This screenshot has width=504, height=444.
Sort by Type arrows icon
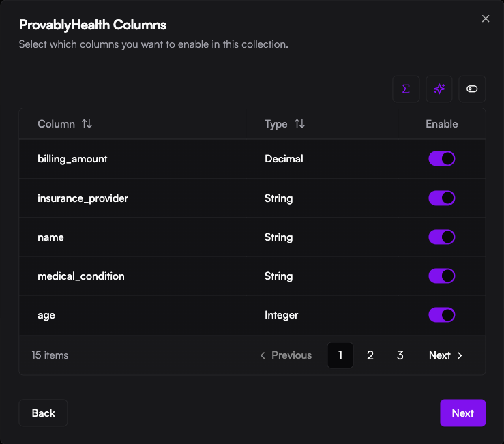(x=299, y=124)
